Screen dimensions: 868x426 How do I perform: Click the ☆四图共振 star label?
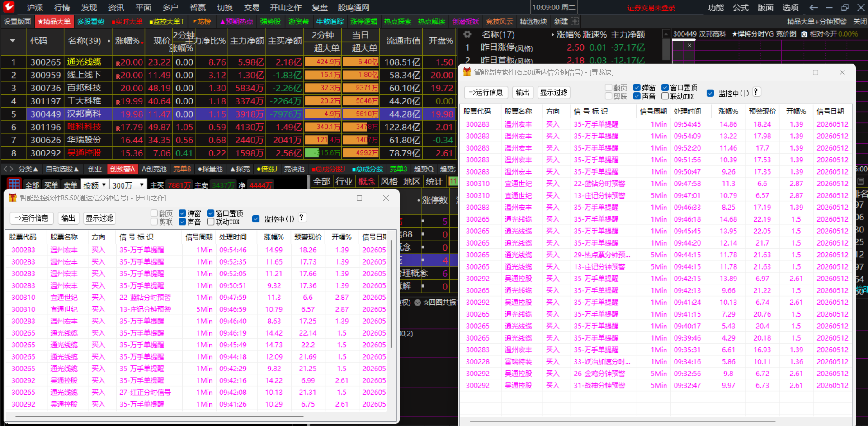(x=440, y=303)
